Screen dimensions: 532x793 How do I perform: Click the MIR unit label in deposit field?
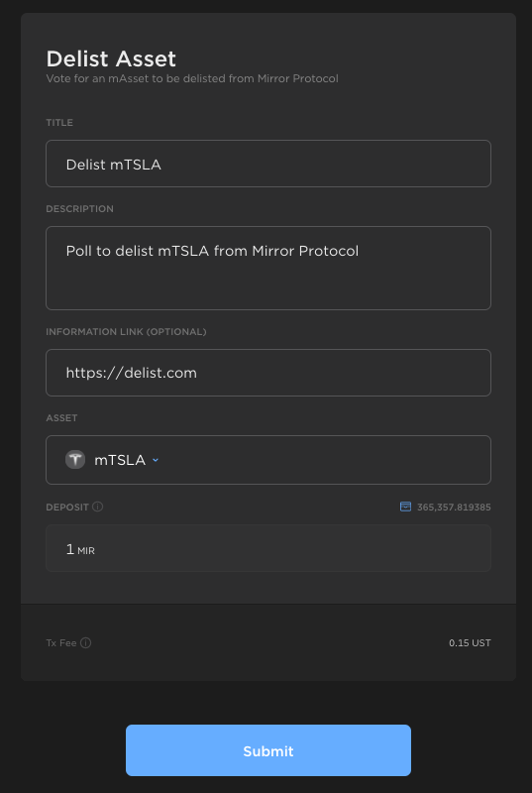(86, 551)
